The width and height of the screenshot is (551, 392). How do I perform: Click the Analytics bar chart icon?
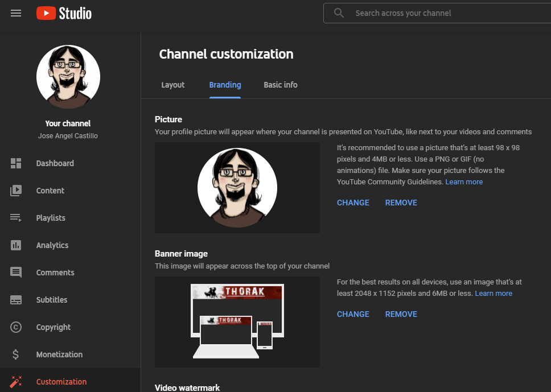pos(16,245)
